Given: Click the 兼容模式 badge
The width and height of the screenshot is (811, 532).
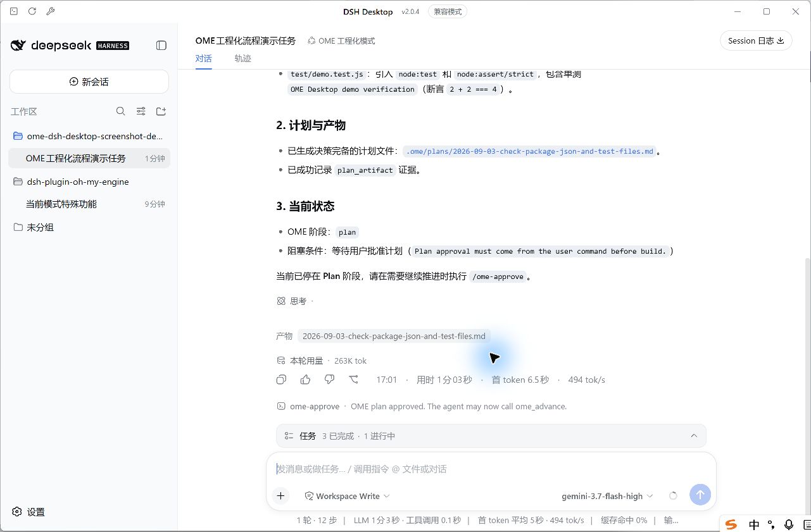Looking at the screenshot, I should 448,11.
